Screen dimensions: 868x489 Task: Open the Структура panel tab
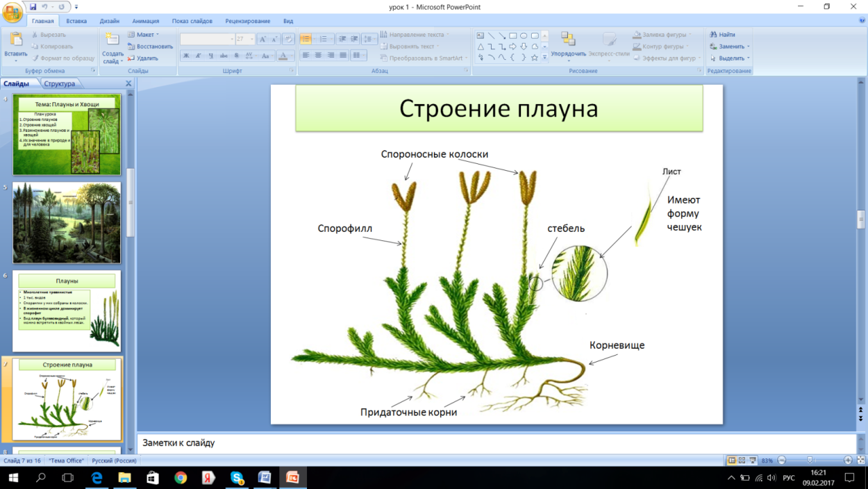[x=62, y=83]
